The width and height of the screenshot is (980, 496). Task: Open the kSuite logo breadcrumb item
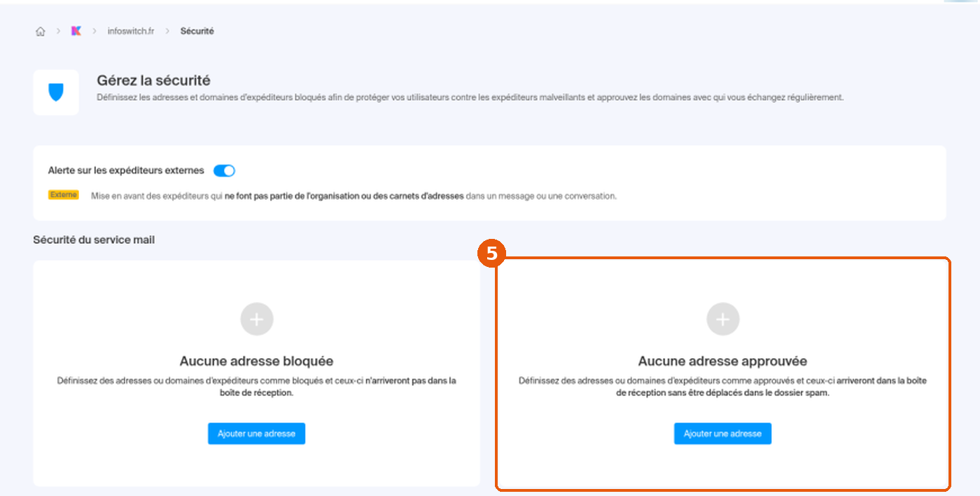click(x=76, y=31)
